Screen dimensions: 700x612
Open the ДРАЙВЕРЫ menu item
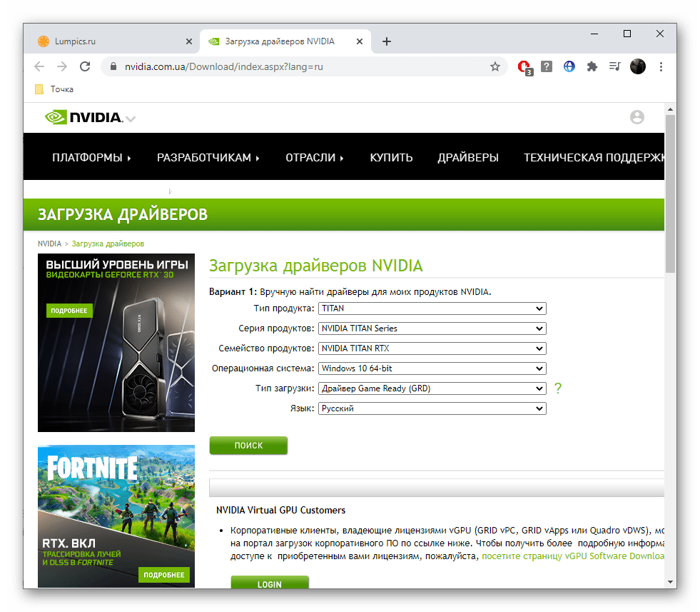(x=467, y=158)
